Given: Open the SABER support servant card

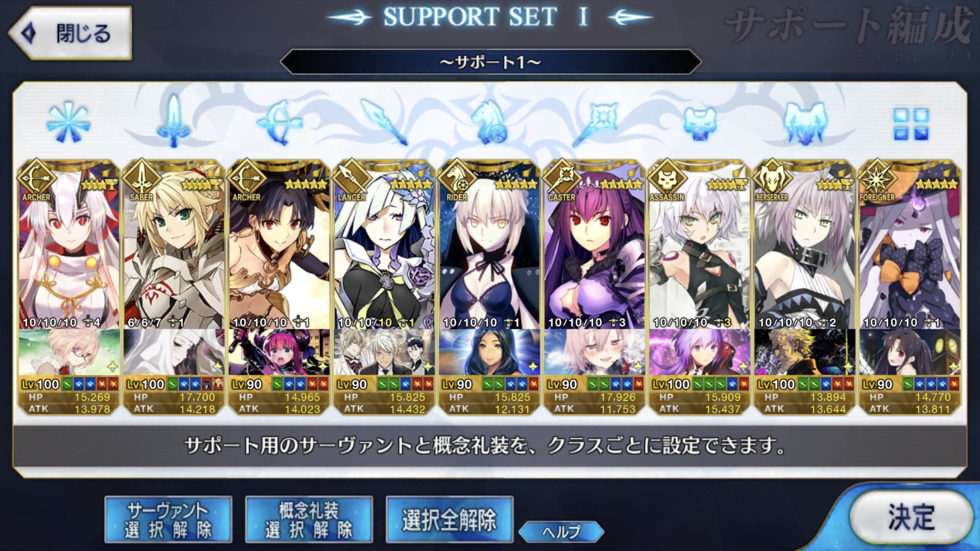Looking at the screenshot, I should (x=173, y=243).
